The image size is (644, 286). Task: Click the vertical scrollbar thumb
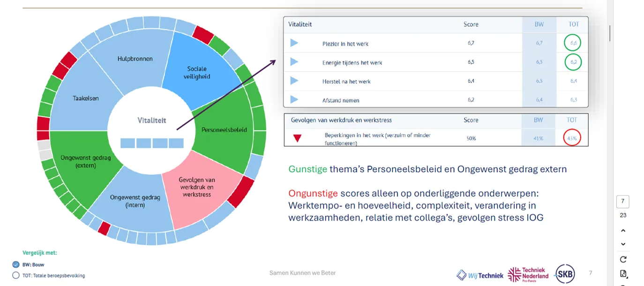[610, 33]
